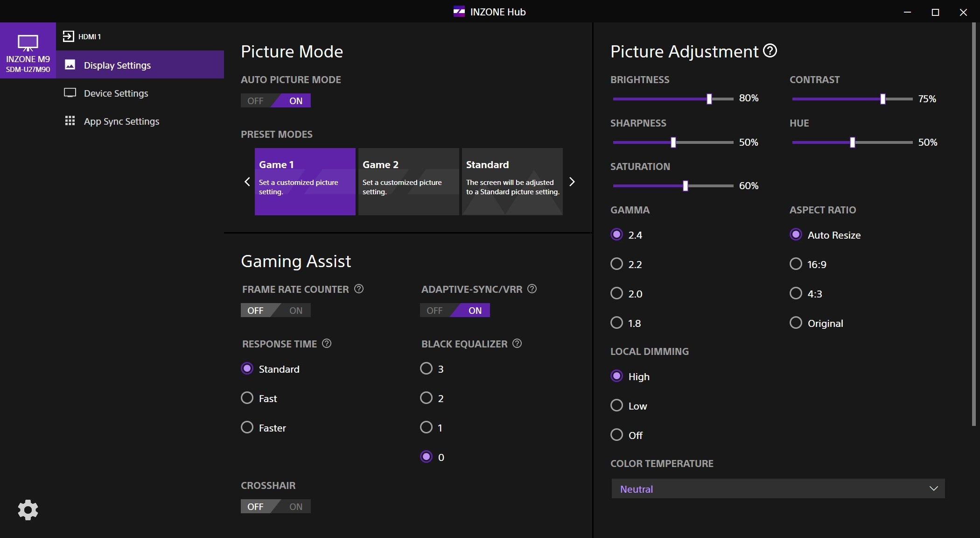Screen dimensions: 980x538
Task: Click the right panel vertical scrollbar
Action: pyautogui.click(x=973, y=224)
